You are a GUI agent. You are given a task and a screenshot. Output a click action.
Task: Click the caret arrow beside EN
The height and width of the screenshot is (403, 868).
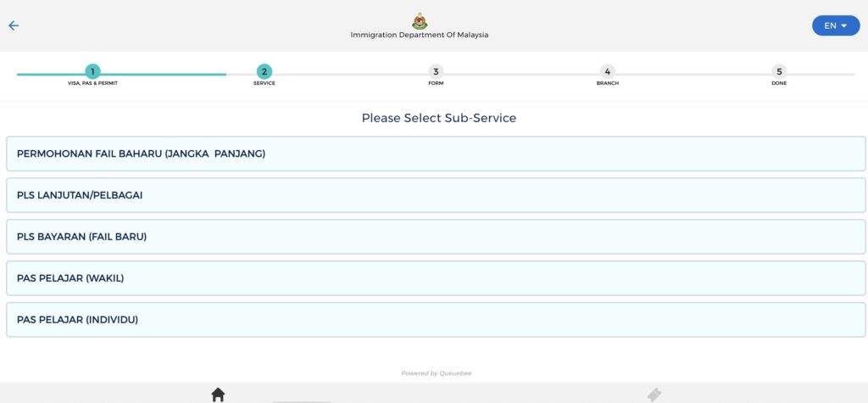(x=844, y=25)
